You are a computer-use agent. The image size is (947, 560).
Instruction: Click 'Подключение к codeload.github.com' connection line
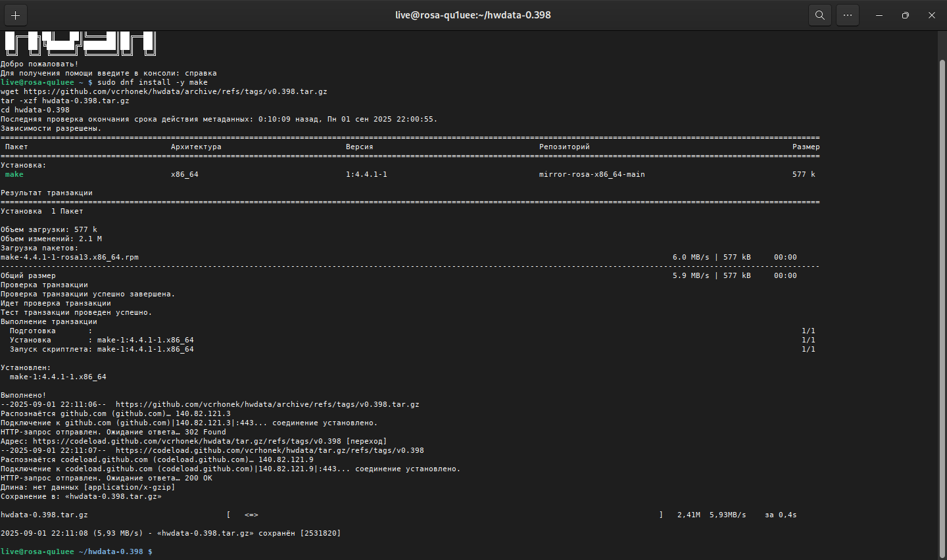[x=230, y=469]
